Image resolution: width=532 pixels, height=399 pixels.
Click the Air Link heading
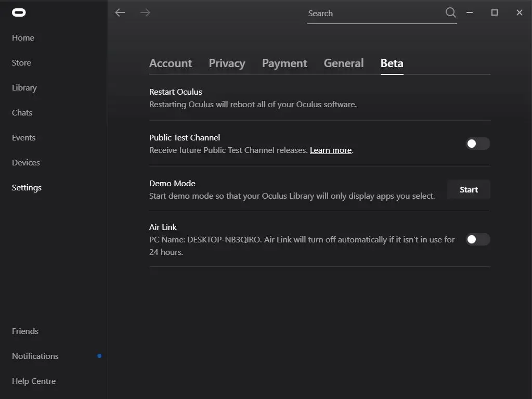tap(163, 227)
